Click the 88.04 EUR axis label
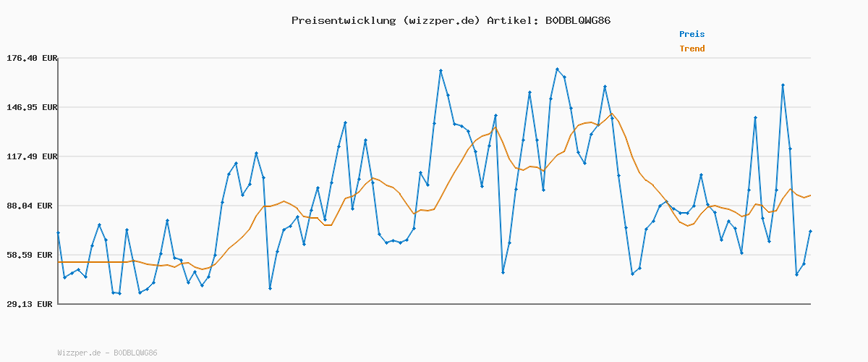 pos(33,206)
